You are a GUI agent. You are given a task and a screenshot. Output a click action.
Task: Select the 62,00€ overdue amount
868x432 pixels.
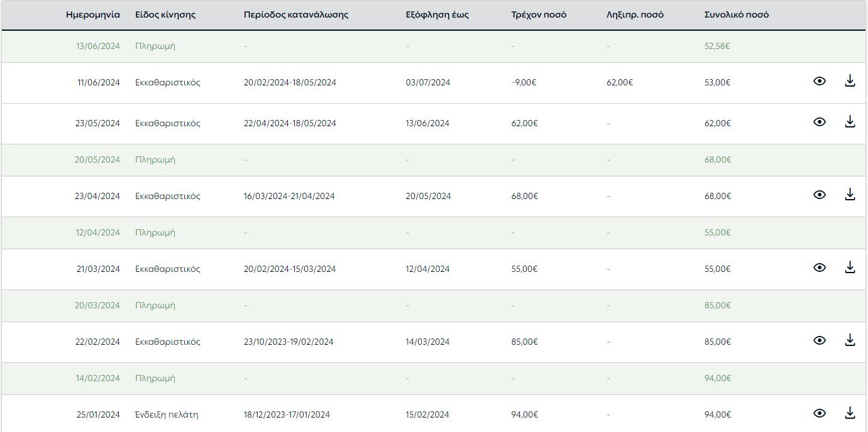click(x=620, y=82)
